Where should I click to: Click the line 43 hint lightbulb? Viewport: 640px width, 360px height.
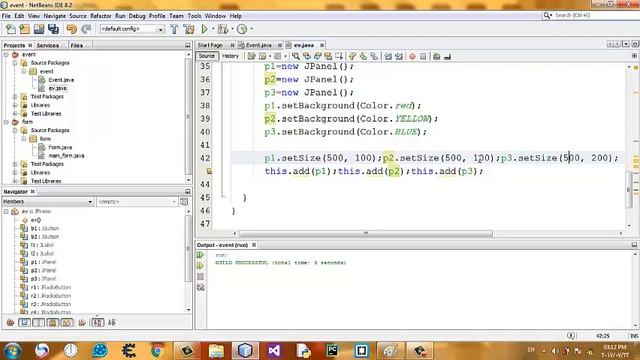209,171
